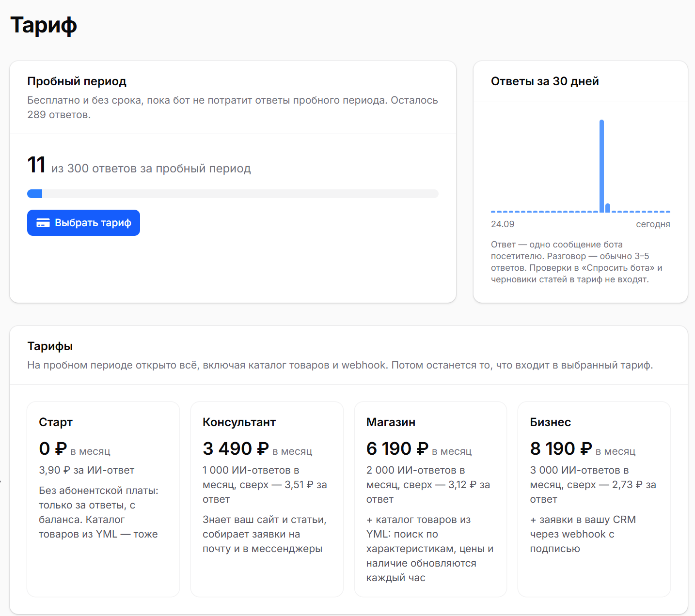This screenshot has width=695, height=616.
Task: Click the "Ответы за 30 дней" heading
Action: tap(545, 81)
